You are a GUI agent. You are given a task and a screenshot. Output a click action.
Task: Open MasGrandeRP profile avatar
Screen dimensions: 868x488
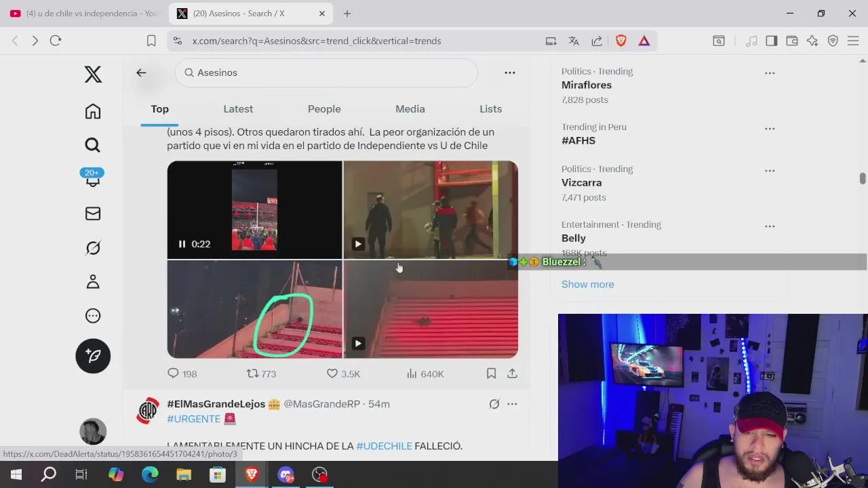click(148, 411)
